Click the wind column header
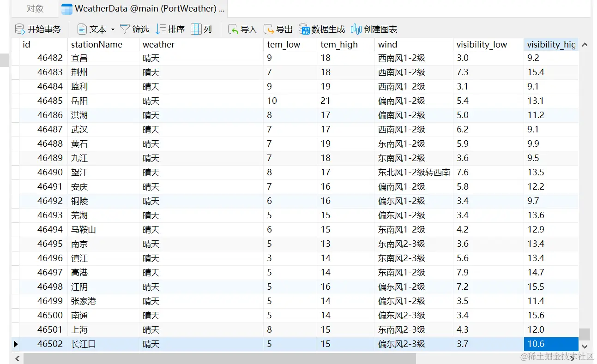This screenshot has width=597, height=364. tap(414, 44)
